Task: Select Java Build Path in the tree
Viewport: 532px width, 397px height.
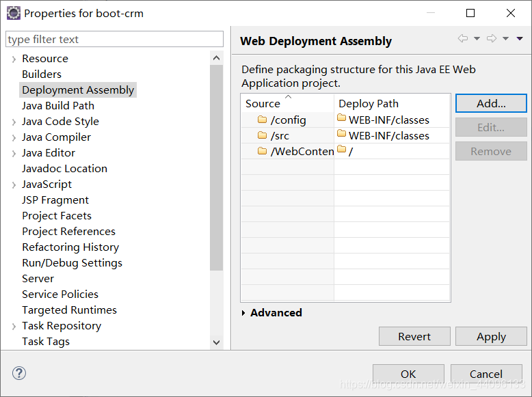Action: coord(58,106)
